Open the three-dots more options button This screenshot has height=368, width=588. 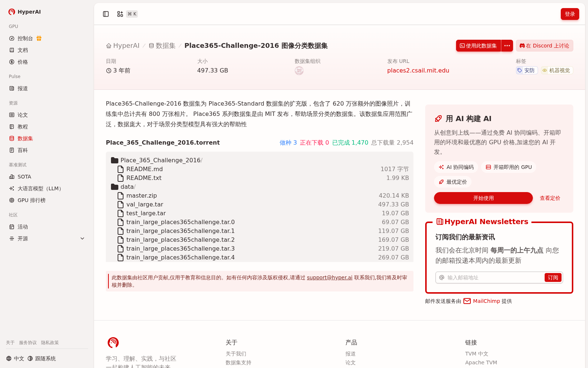click(x=507, y=46)
